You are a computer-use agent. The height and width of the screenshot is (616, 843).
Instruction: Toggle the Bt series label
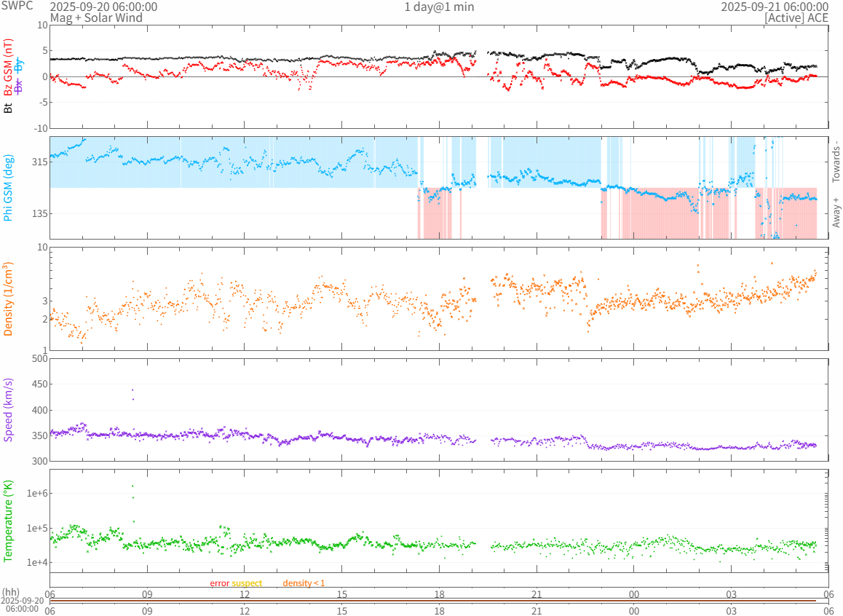click(8, 108)
